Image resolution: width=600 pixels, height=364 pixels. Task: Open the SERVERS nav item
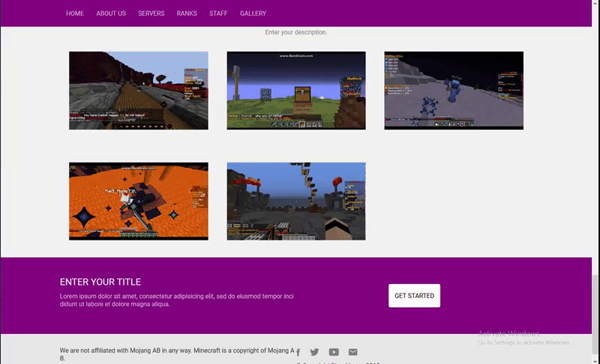151,13
